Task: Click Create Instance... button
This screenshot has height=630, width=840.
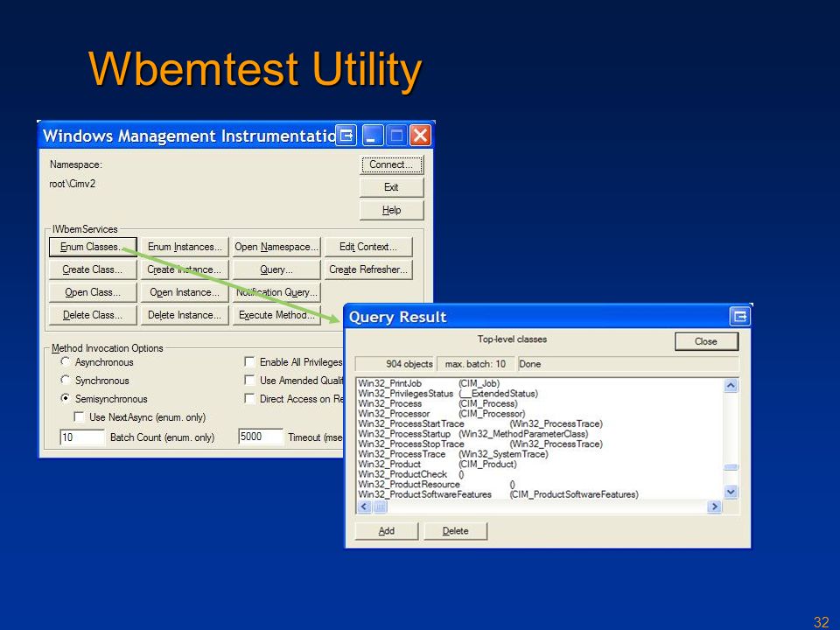Action: point(185,269)
